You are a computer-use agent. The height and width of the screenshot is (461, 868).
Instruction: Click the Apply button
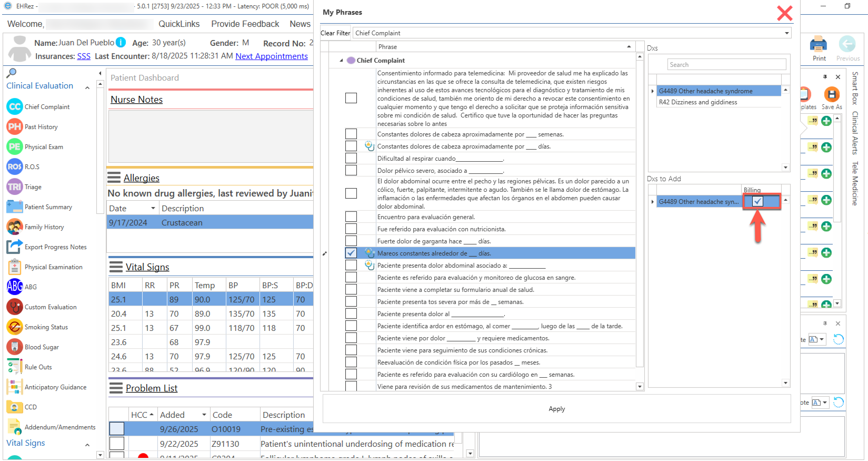(x=556, y=409)
